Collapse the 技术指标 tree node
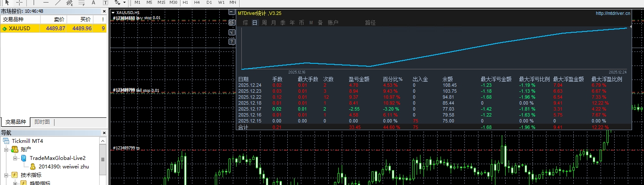This screenshot has height=185, width=644. 6,175
